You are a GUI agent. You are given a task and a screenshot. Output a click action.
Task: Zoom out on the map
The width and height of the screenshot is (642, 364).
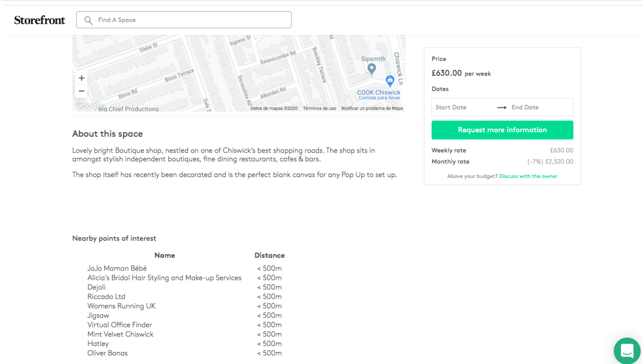81,91
